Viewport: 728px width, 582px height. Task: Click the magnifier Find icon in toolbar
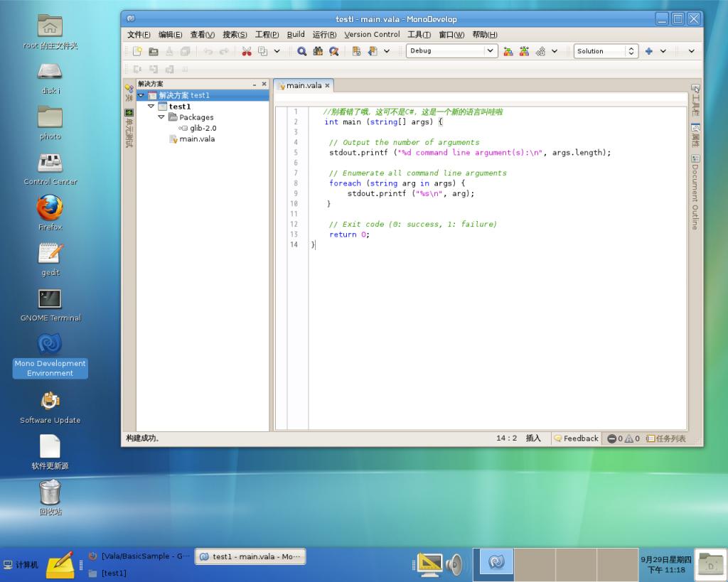(x=301, y=51)
